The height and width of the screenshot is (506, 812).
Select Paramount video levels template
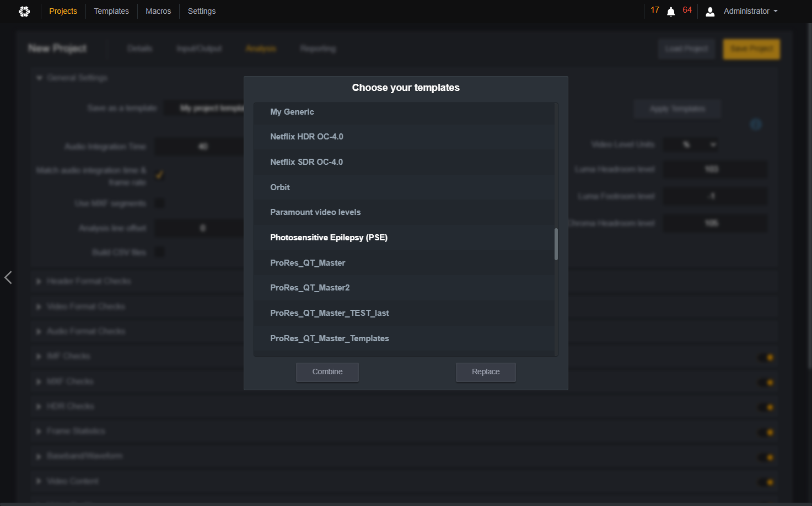(404, 212)
